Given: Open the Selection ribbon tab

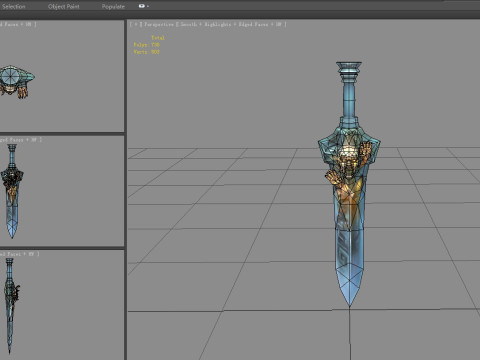Looking at the screenshot, I should [x=13, y=6].
